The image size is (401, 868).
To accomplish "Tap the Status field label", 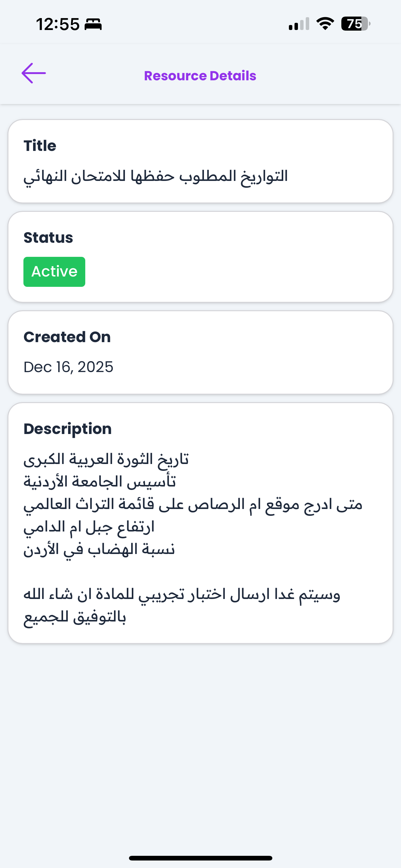I will tap(48, 237).
